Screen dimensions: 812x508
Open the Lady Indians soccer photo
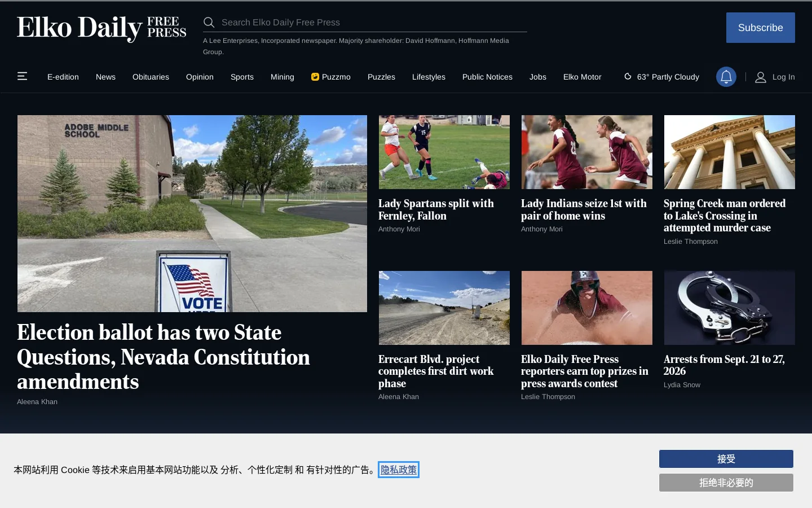(587, 152)
